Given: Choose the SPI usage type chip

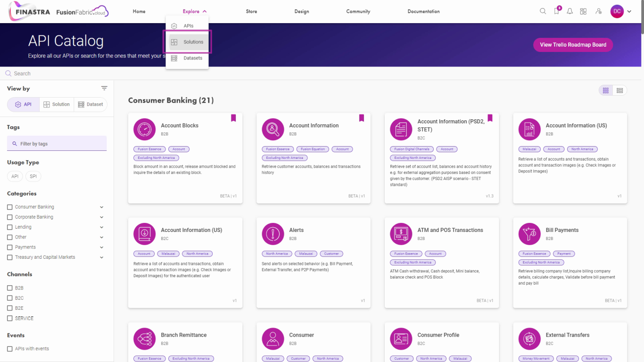Looking at the screenshot, I should 33,176.
